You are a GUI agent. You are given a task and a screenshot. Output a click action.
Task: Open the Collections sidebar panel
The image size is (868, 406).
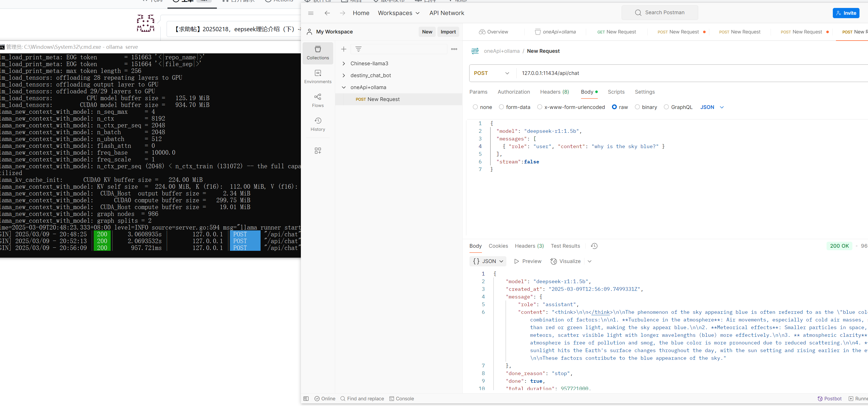317,53
